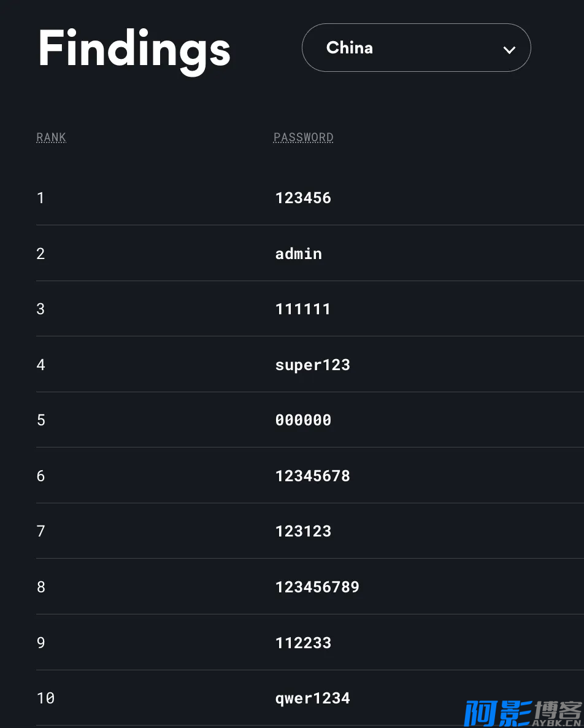Click the 000000 password entry

[303, 420]
